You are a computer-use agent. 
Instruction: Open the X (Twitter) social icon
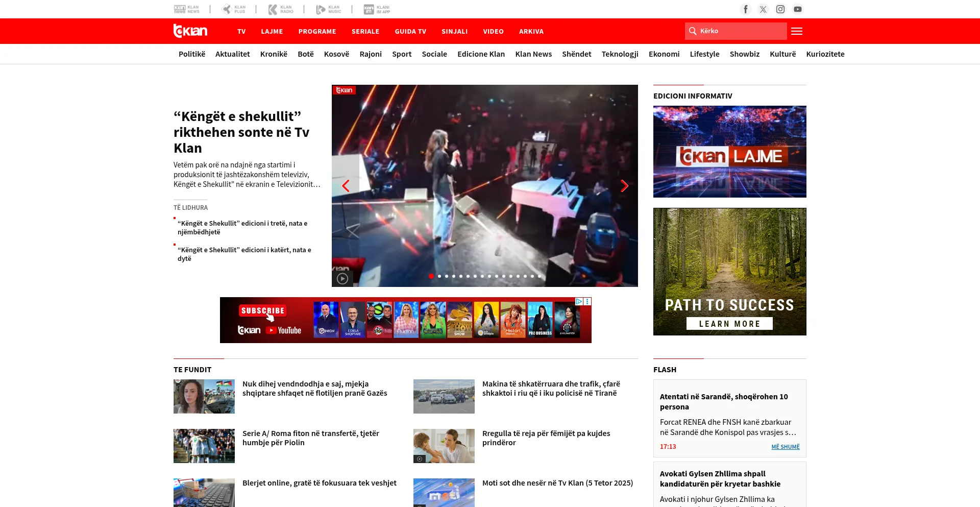click(763, 9)
